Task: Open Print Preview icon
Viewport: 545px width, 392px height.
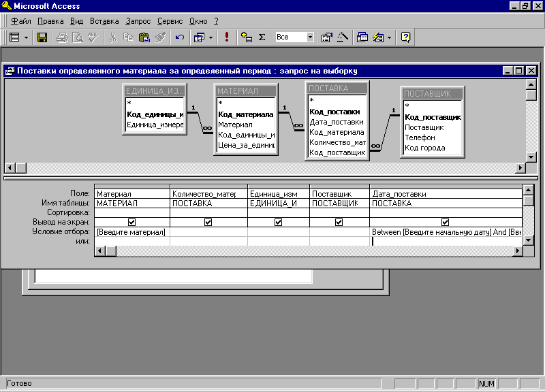Action: 77,37
